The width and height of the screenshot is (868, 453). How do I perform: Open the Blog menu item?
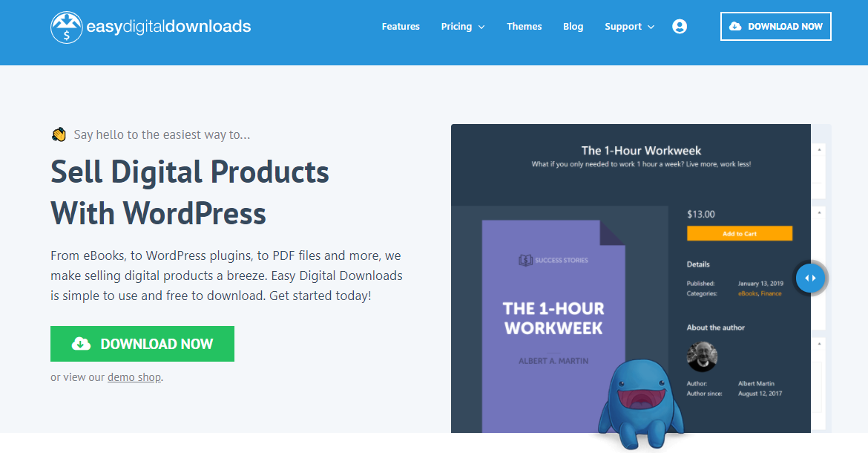click(573, 27)
